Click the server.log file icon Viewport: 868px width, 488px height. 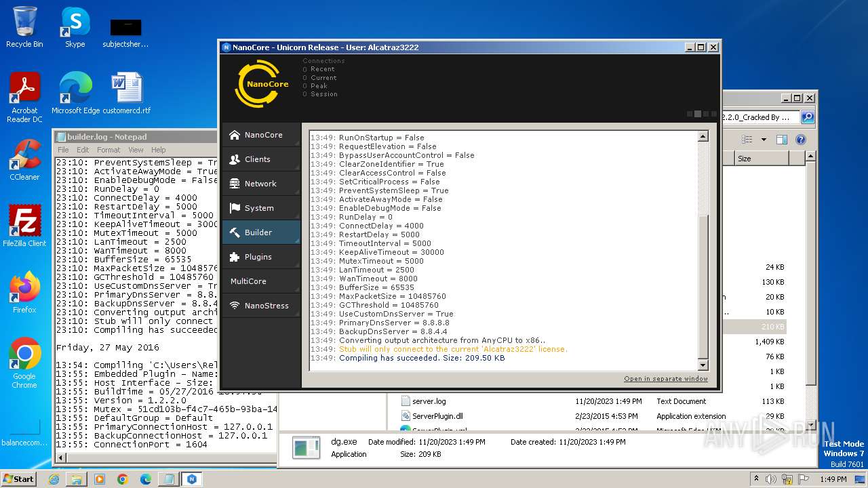pos(406,401)
